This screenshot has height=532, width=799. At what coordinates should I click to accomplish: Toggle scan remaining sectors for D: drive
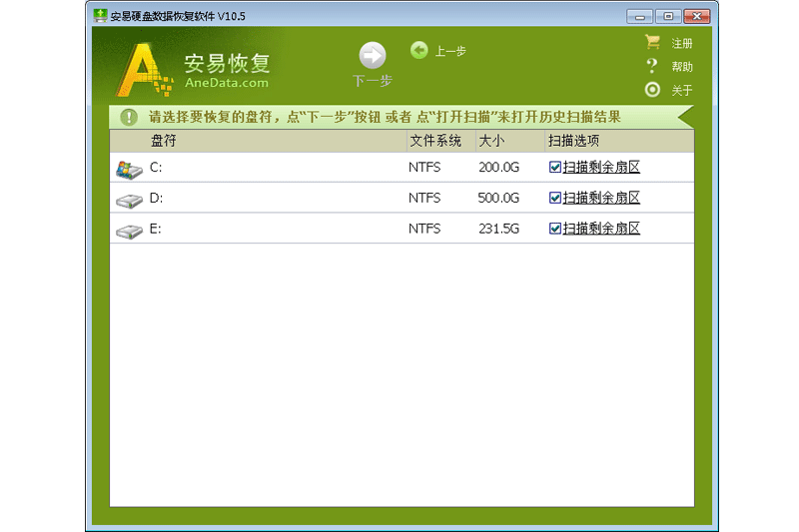555,199
